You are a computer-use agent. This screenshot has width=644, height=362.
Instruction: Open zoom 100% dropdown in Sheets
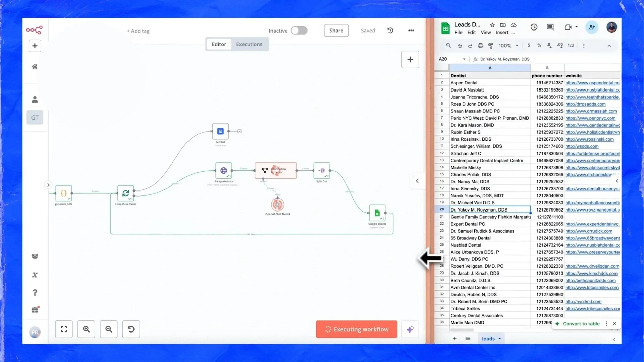click(508, 46)
